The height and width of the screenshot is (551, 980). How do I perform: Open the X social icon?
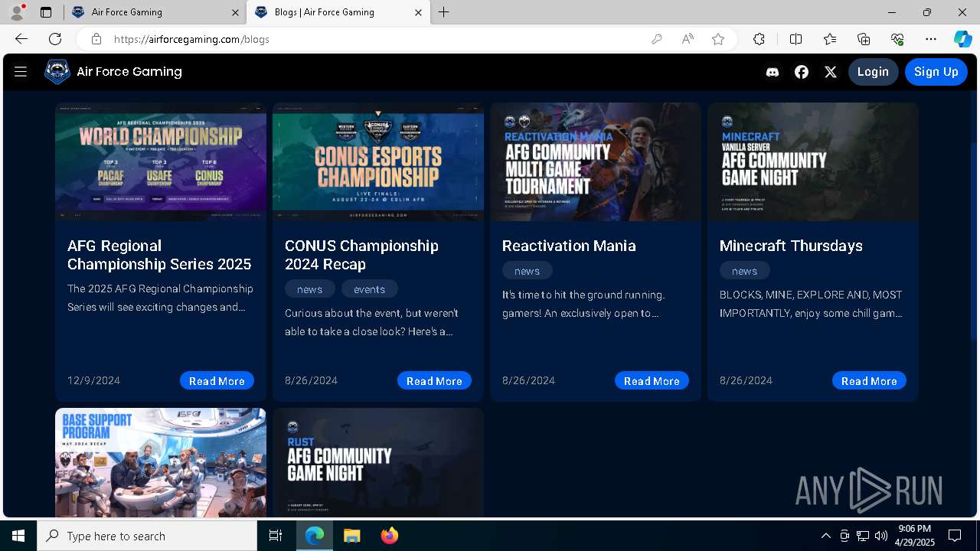point(831,72)
